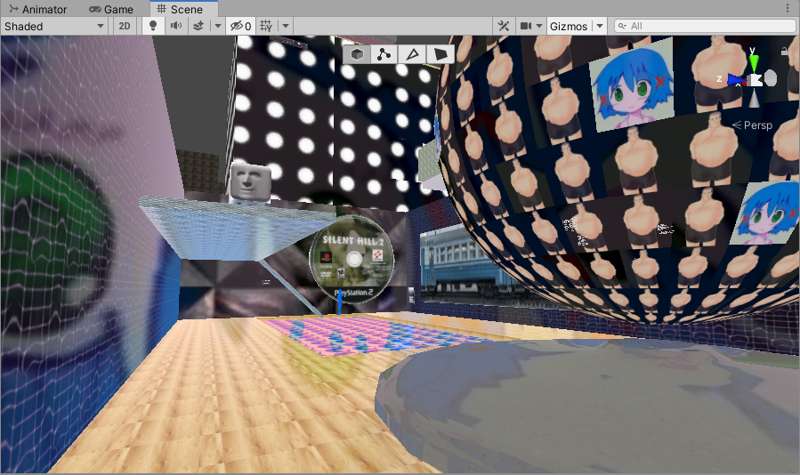This screenshot has height=475, width=800.
Task: Toggle the scene grid visibility icon
Action: 266,26
